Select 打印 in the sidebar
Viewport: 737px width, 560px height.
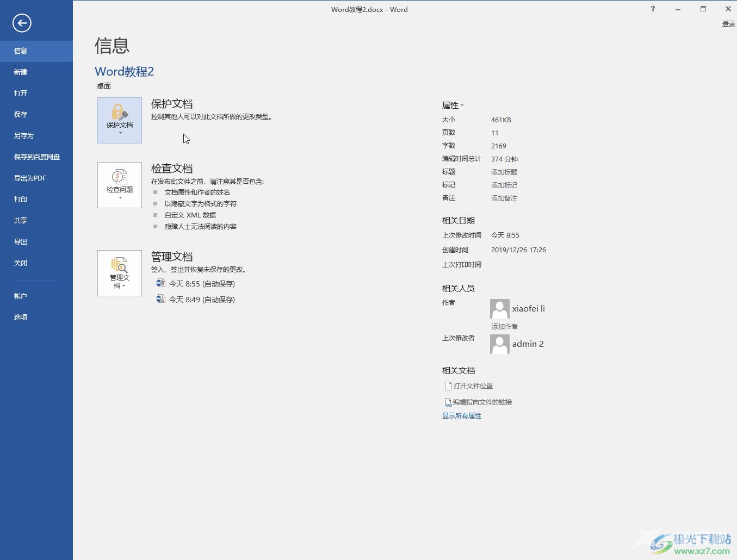coord(36,200)
